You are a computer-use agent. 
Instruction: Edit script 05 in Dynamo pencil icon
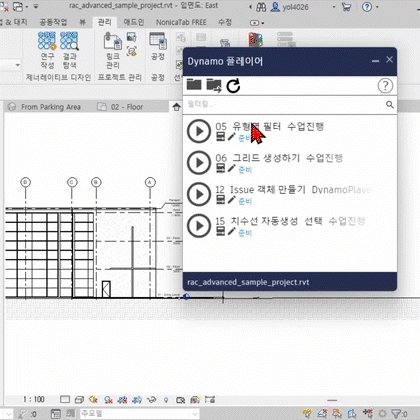(x=231, y=137)
